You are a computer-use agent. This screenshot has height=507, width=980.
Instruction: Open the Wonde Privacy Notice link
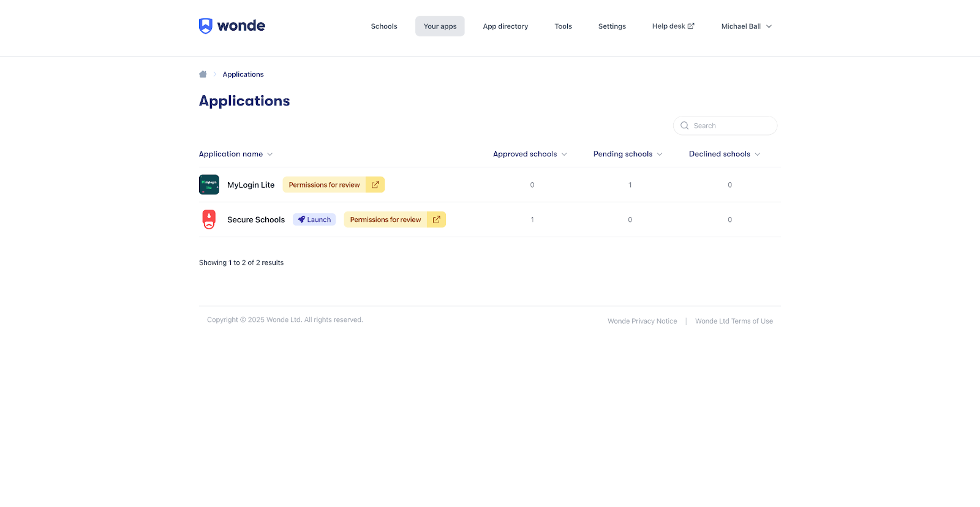[642, 321]
